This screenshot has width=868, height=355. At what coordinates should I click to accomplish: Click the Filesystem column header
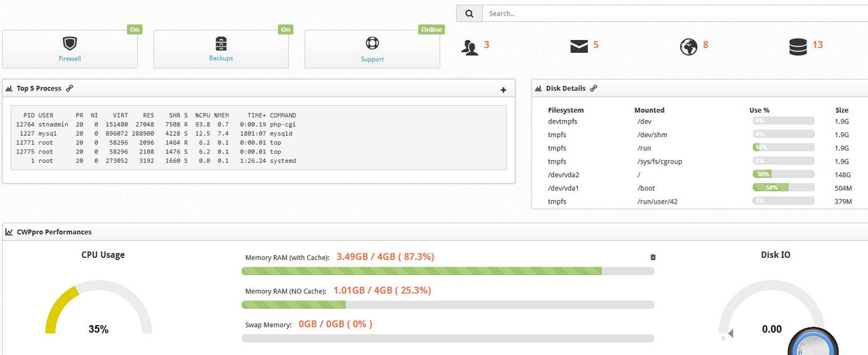566,110
